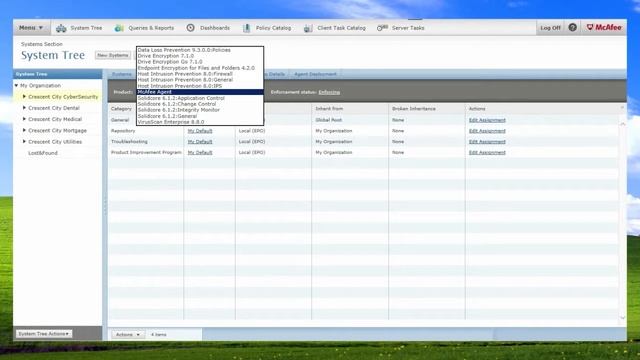
Task: Select Crescent City CyberSecurity in tree
Action: click(x=63, y=97)
